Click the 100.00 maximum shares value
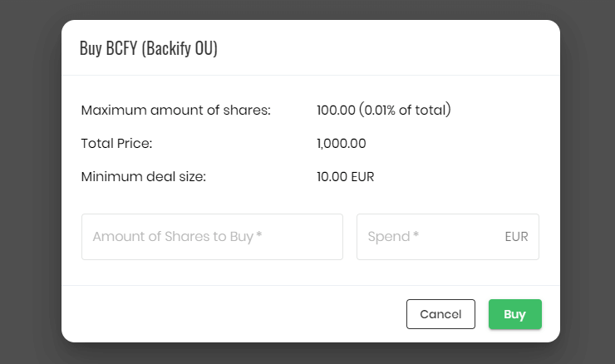 coord(336,111)
